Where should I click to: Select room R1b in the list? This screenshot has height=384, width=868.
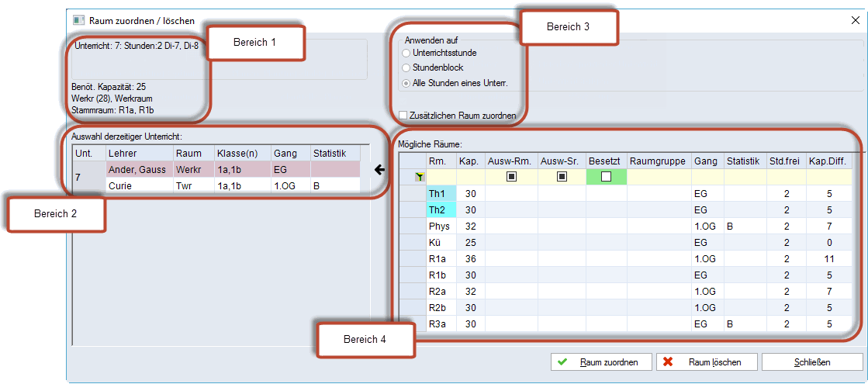tap(440, 275)
